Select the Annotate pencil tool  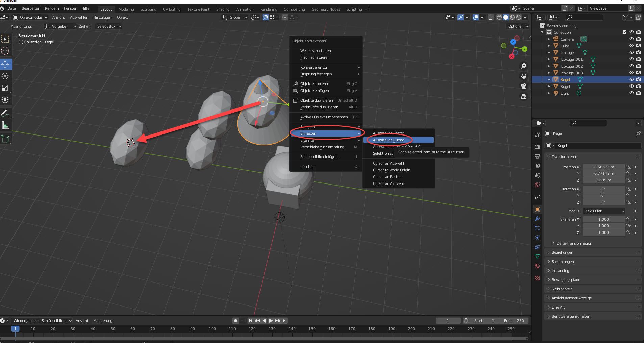click(5, 114)
